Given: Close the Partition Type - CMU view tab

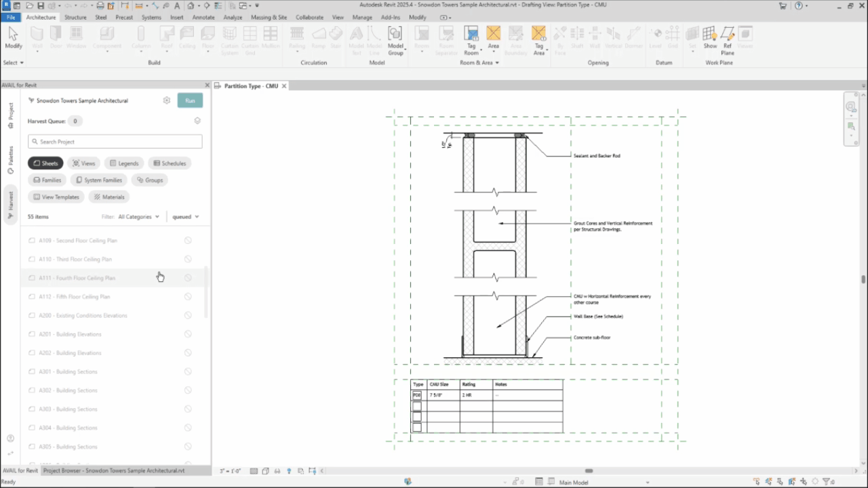Looking at the screenshot, I should click(284, 86).
